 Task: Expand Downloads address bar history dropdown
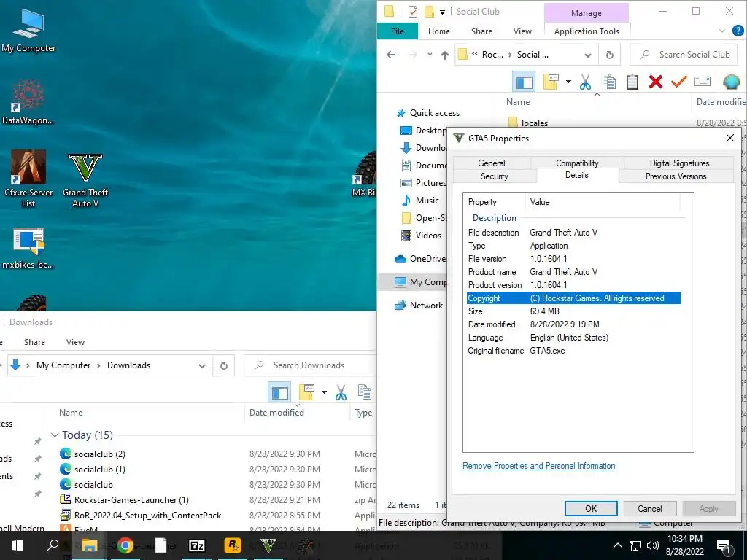coord(202,366)
